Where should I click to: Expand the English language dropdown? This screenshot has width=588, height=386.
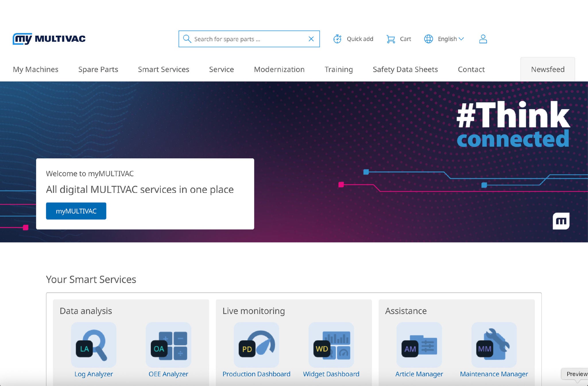[450, 39]
